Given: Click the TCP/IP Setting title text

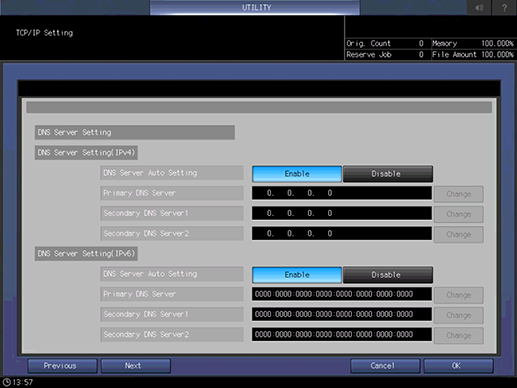Looking at the screenshot, I should point(44,33).
